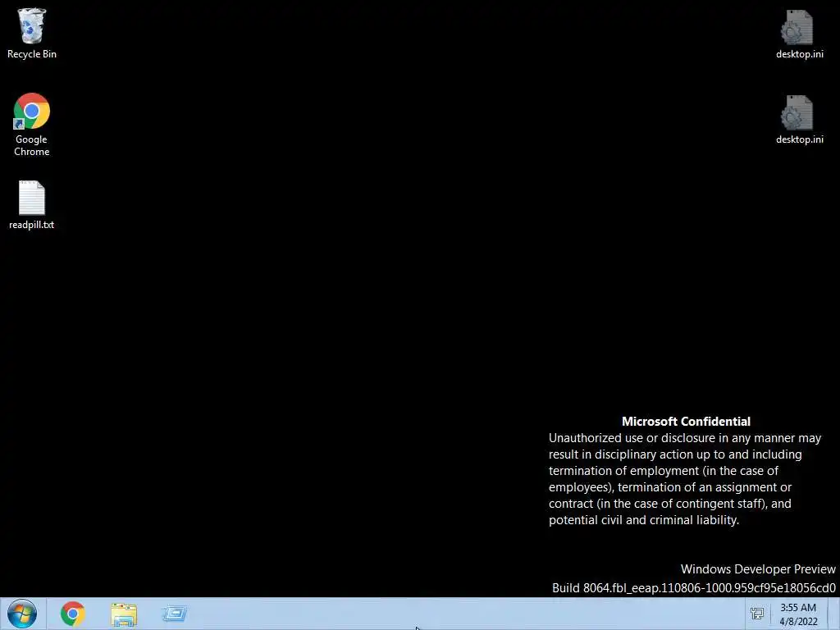Open the 3:55 AM clock
The height and width of the screenshot is (630, 840).
pos(797,608)
